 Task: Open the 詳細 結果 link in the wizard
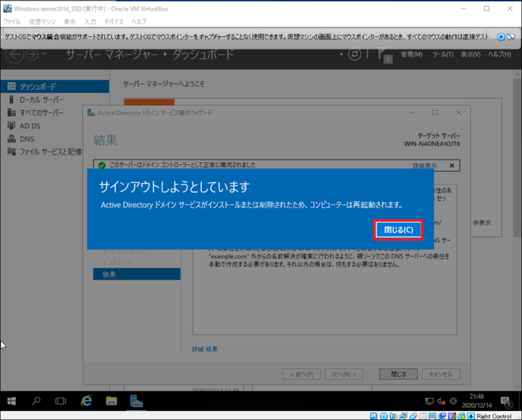[205, 349]
